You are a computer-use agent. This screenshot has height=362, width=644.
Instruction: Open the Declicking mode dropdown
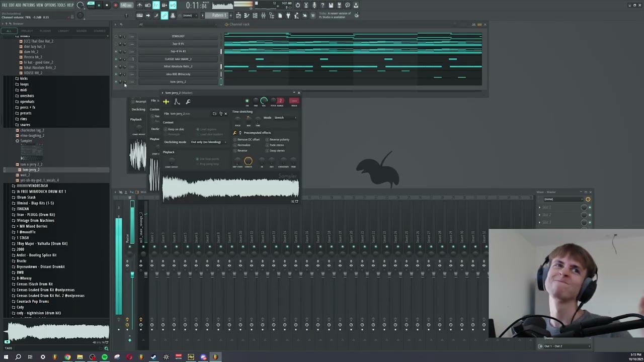click(x=208, y=142)
